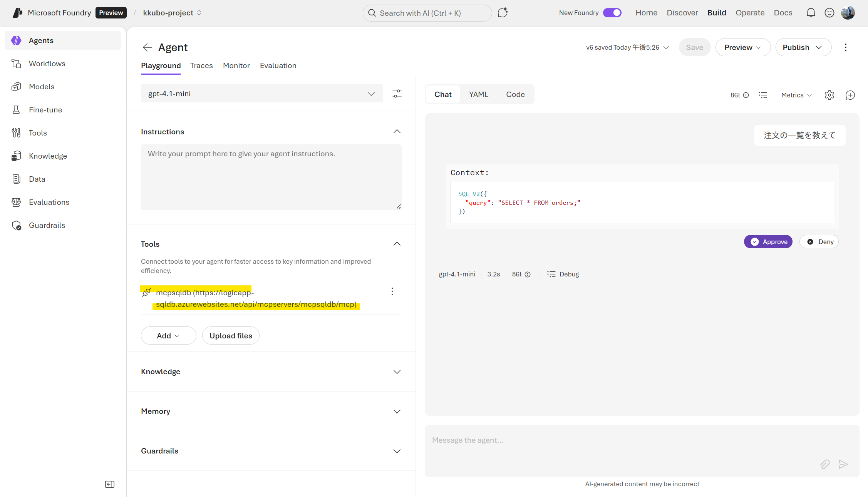868x497 pixels.
Task: Click the model parameters sliders icon
Action: pos(397,94)
